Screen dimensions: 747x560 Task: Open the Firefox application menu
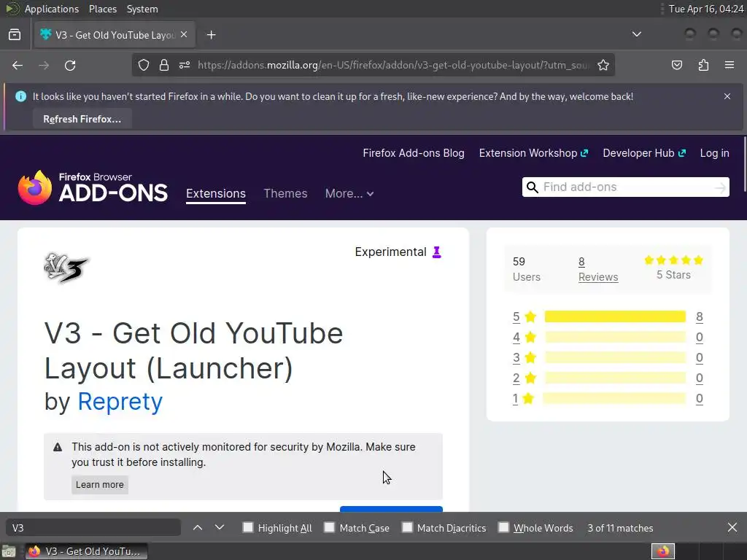click(x=729, y=65)
